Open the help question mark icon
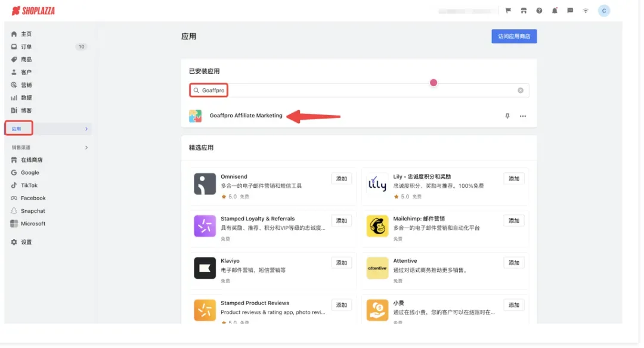This screenshot has height=348, width=644. pyautogui.click(x=539, y=11)
